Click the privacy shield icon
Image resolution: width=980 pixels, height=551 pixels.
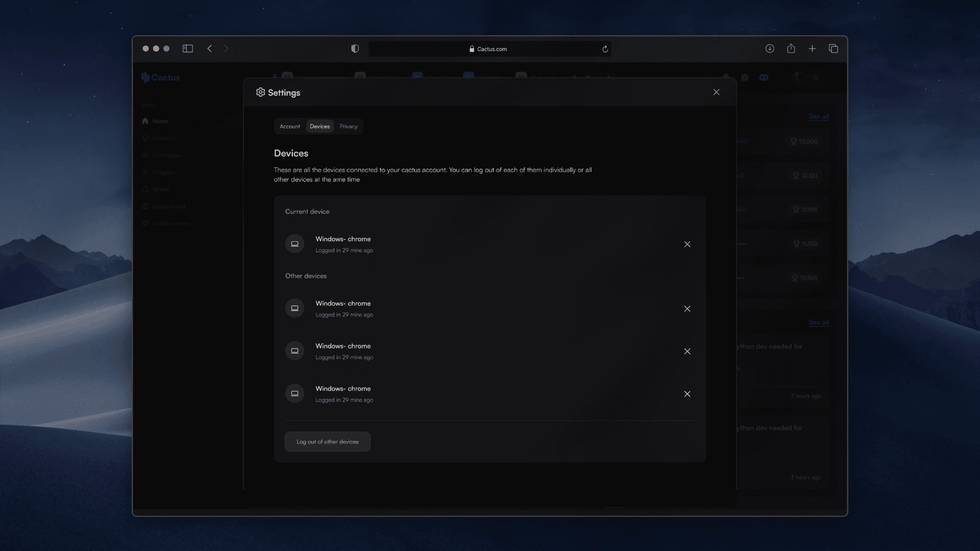tap(355, 49)
